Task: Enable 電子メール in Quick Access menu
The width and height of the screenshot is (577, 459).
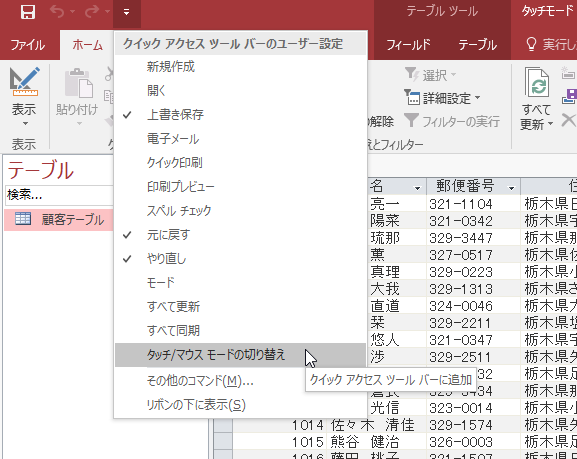Action: [241, 138]
